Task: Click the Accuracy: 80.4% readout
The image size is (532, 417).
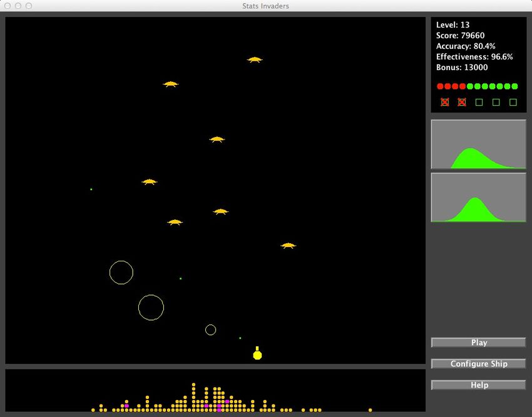Action: [x=466, y=46]
